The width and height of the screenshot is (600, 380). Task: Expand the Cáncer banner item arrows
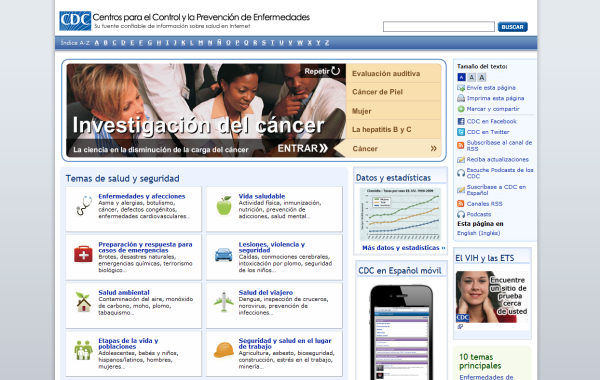[434, 148]
